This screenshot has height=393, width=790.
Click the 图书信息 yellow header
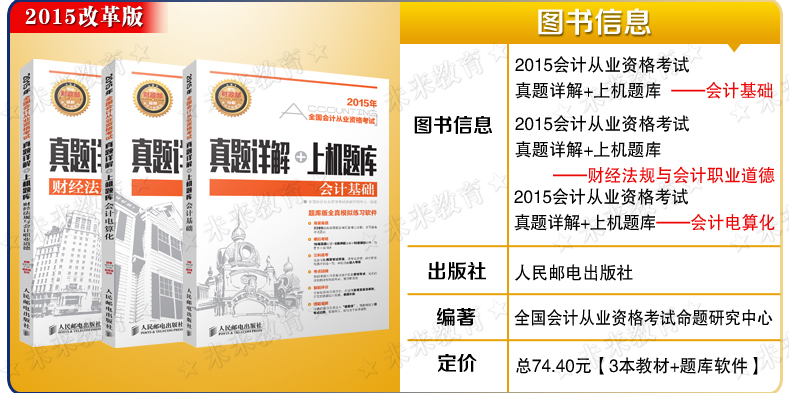tap(593, 22)
